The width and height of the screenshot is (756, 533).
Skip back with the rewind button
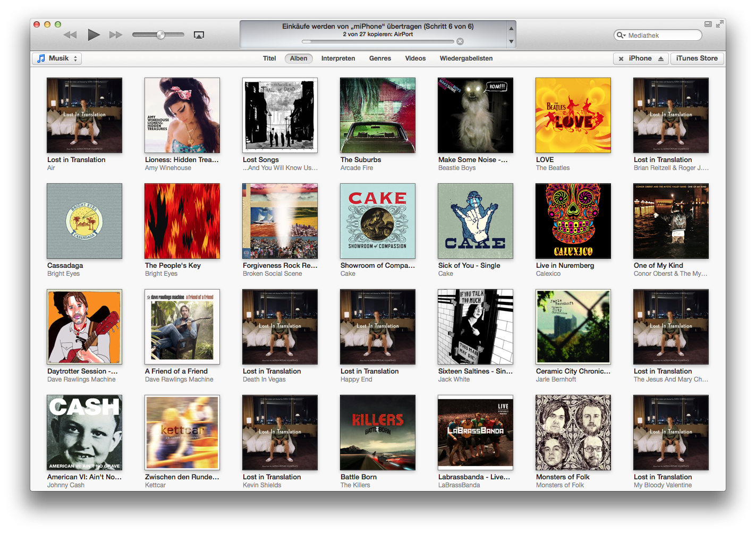70,35
